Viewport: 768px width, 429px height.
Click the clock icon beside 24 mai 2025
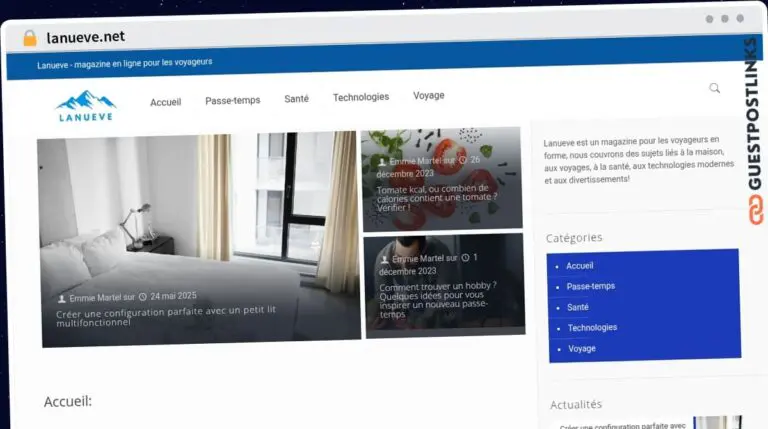point(143,297)
